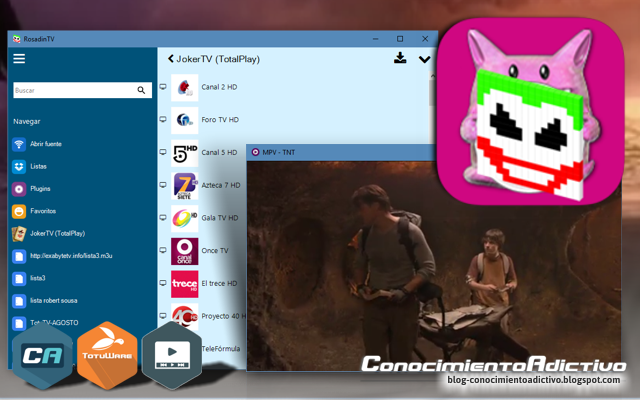This screenshot has height=400, width=640.
Task: Play the Canal 2 HD channel
Action: [219, 87]
